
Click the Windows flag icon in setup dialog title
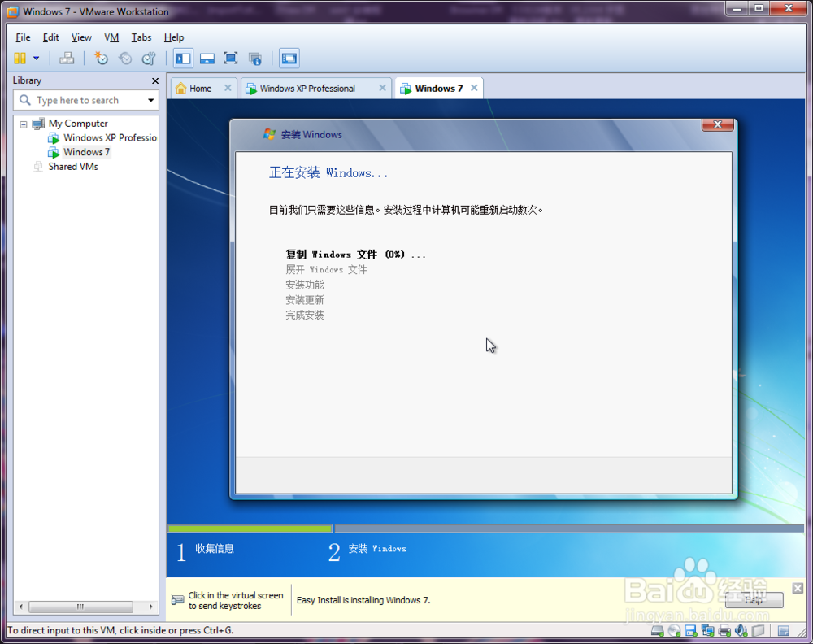point(269,134)
